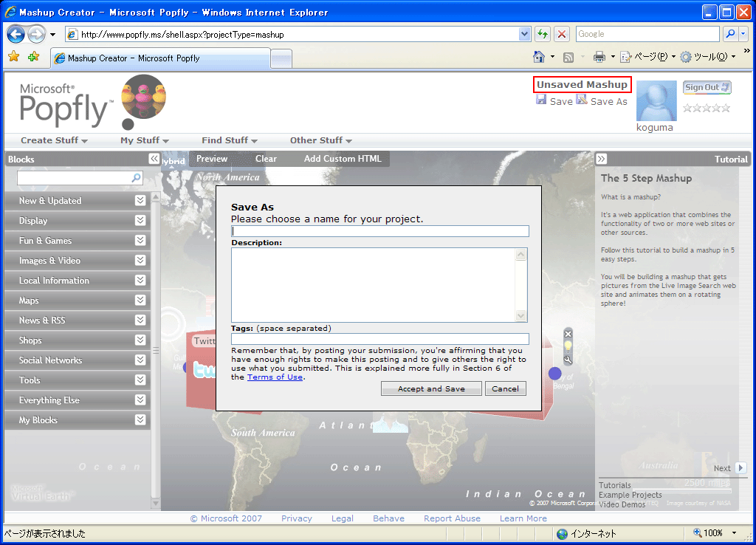This screenshot has width=756, height=545.
Task: Click the Print icon in toolbar
Action: 599,57
